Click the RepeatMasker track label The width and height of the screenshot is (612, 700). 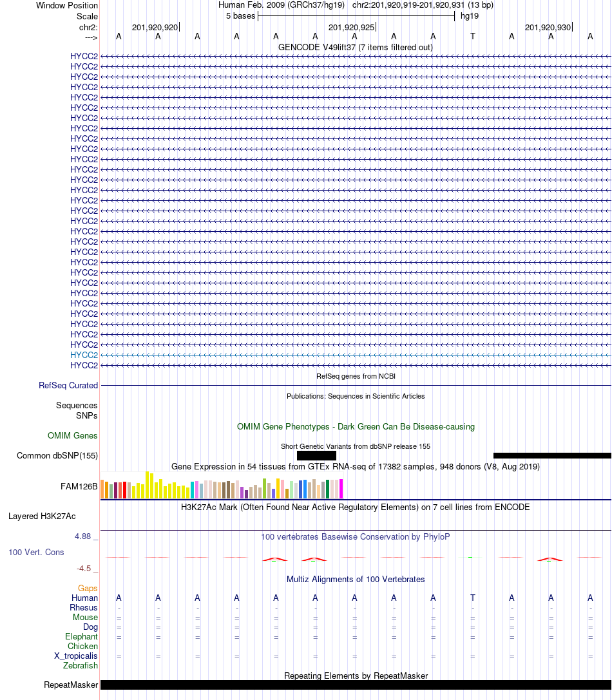(x=71, y=685)
